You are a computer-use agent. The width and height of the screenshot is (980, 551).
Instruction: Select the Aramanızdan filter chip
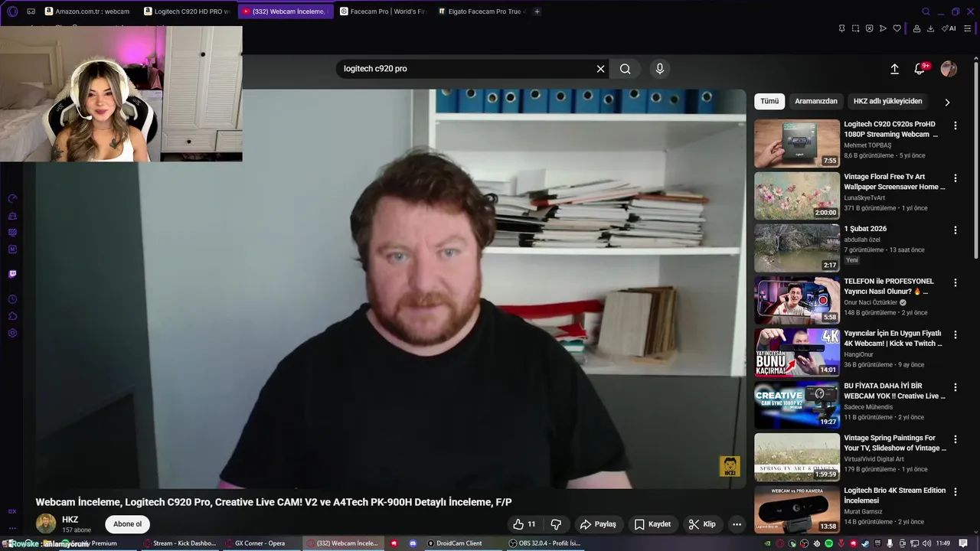pyautogui.click(x=816, y=101)
